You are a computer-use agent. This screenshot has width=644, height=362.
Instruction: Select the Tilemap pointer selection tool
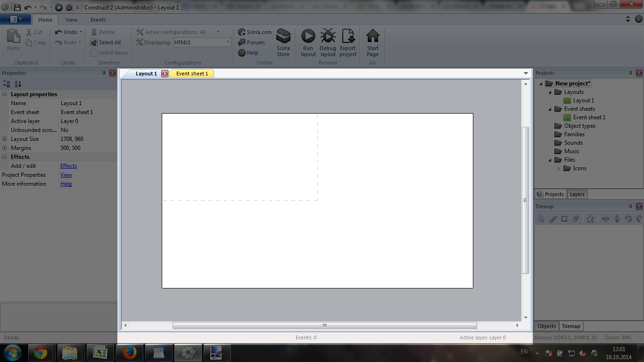[542, 219]
